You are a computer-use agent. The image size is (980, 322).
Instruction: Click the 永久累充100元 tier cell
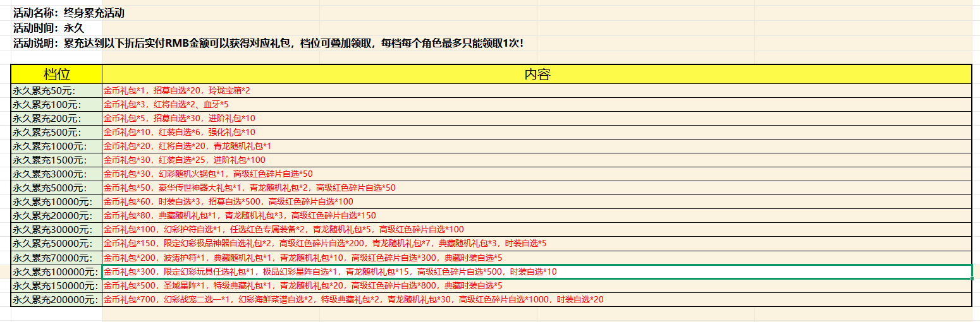56,104
